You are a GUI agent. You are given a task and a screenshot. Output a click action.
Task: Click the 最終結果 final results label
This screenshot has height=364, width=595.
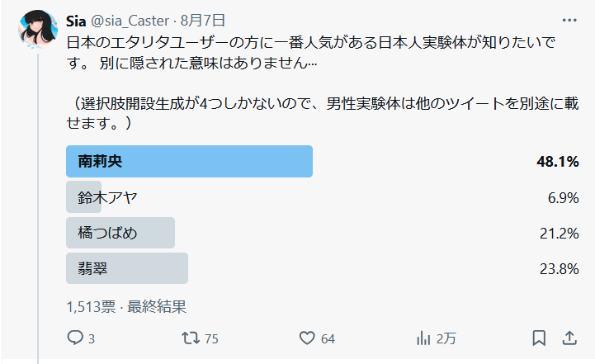tap(157, 306)
